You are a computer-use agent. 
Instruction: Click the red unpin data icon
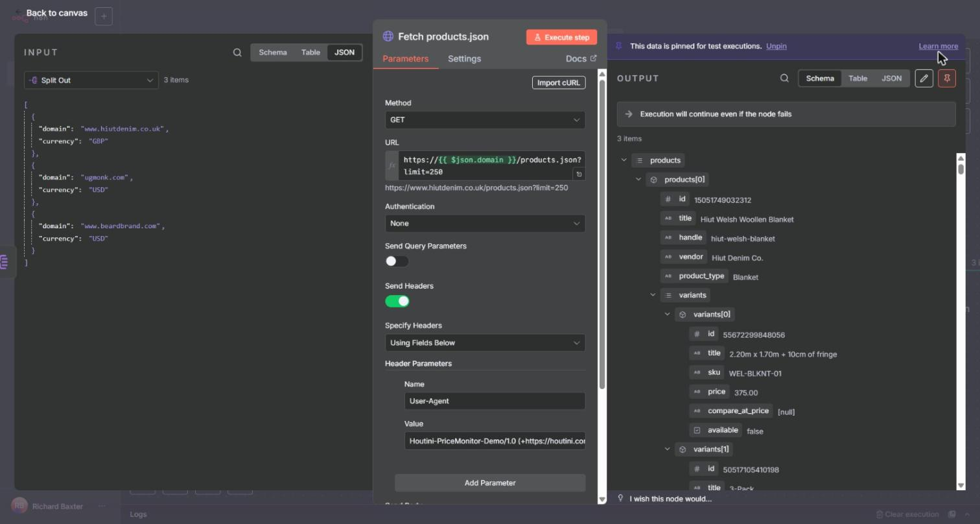947,78
